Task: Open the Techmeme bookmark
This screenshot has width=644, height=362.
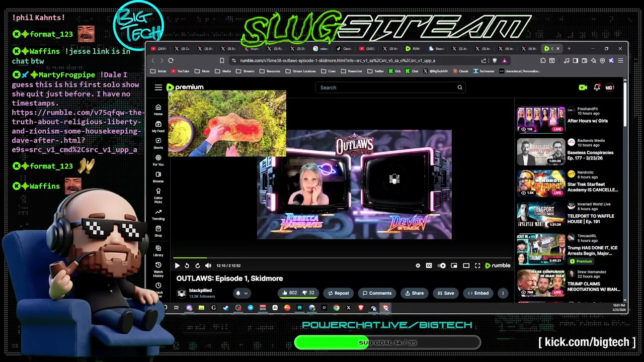Action: pyautogui.click(x=484, y=71)
